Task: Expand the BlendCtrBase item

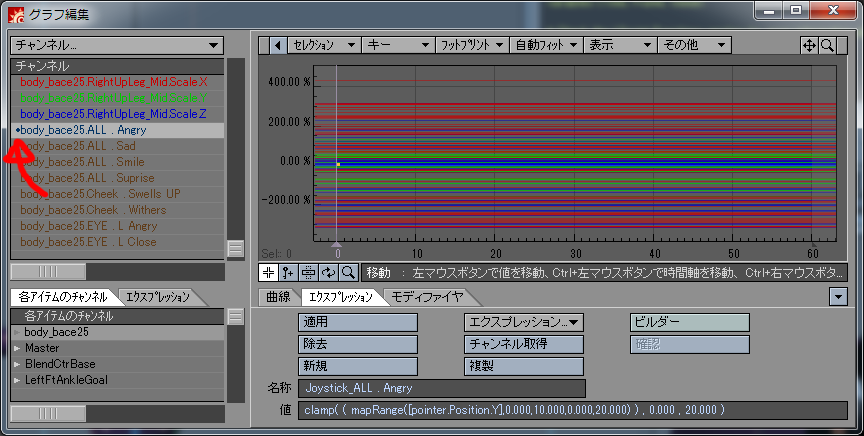Action: (x=17, y=364)
